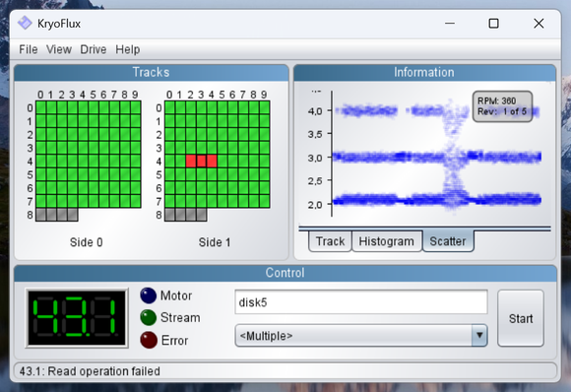571x392 pixels.
Task: Click the RPM: 360 info box
Action: tap(502, 106)
